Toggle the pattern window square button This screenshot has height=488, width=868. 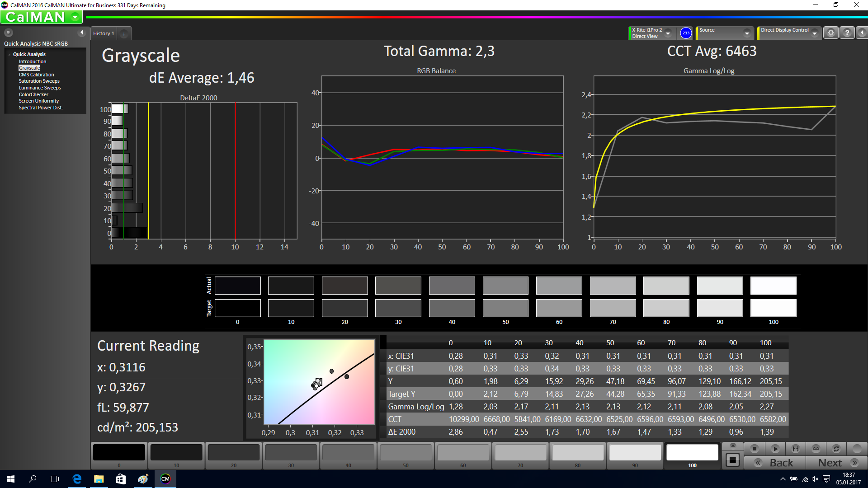tap(733, 460)
